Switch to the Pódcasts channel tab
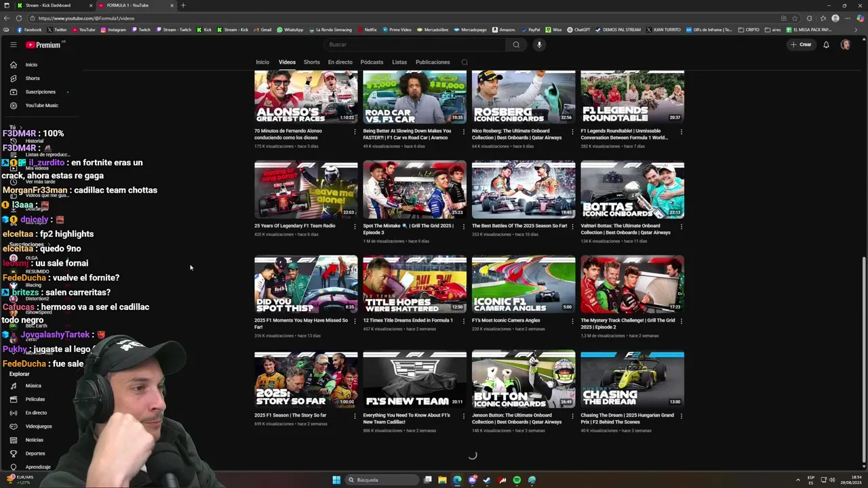The image size is (868, 488). pos(372,62)
